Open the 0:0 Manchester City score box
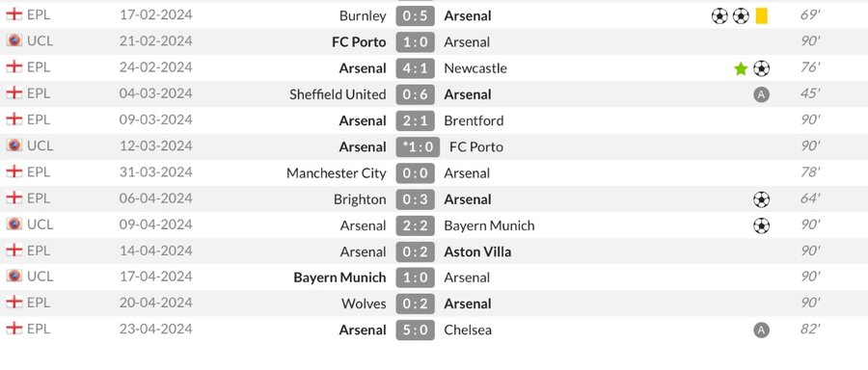 point(415,173)
